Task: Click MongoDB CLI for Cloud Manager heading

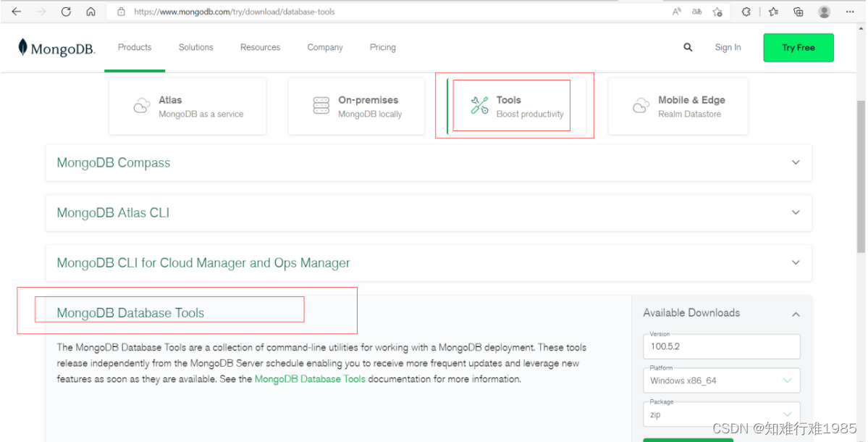Action: [203, 262]
